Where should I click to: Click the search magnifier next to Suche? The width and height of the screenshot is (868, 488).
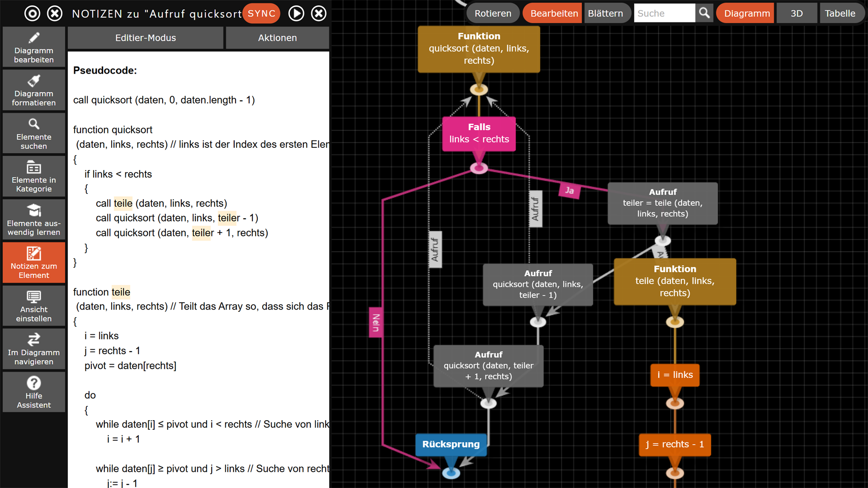(704, 13)
